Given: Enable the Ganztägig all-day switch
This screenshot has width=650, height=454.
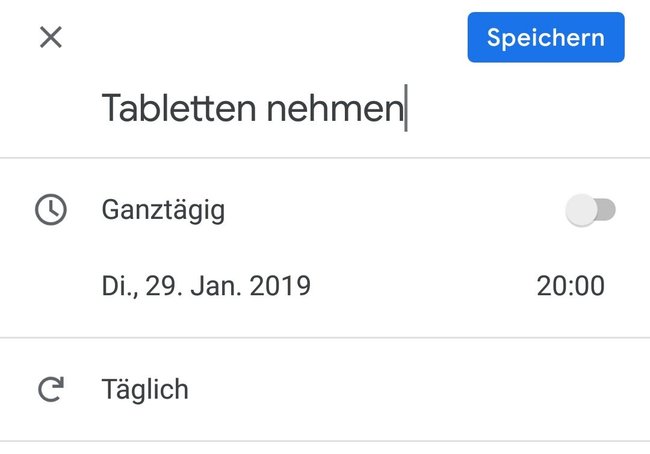Looking at the screenshot, I should pos(590,210).
